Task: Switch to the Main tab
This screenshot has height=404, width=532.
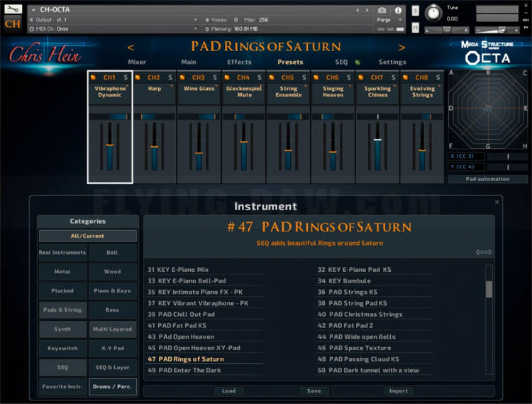Action: point(189,62)
